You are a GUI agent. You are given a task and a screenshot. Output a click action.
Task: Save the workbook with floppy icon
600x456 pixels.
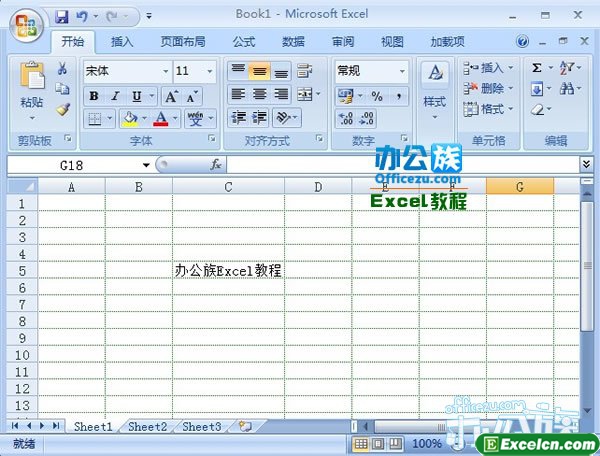click(61, 16)
